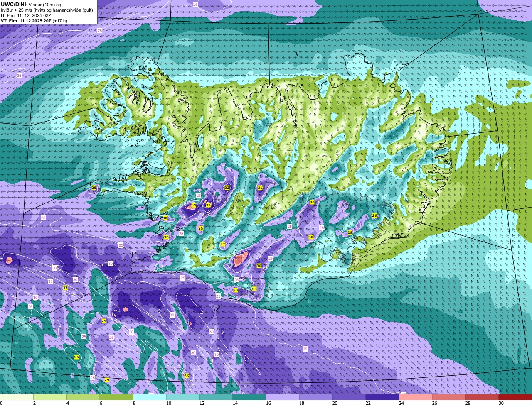The width and height of the screenshot is (532, 406).
Task: Click the '24' tick label on color scale
Action: [x=401, y=403]
